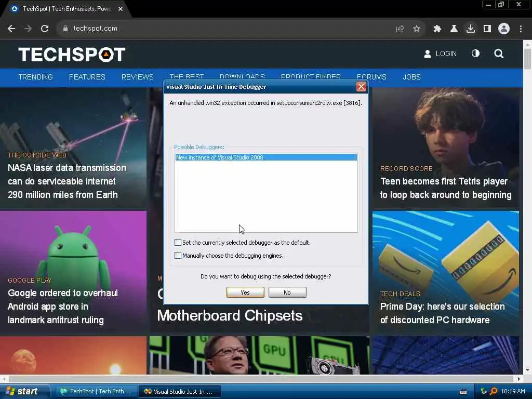The width and height of the screenshot is (532, 399).
Task: Open Prime Day discounted PC hardware article
Action: pos(443,313)
